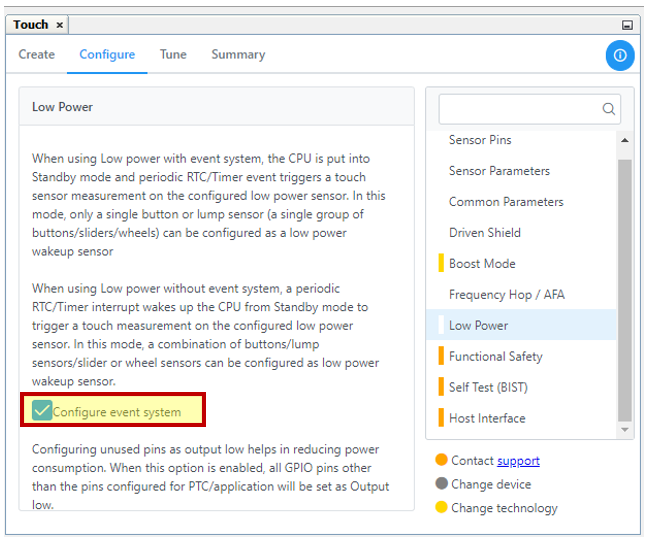Open the support link
This screenshot has height=541, width=651.
[x=518, y=461]
